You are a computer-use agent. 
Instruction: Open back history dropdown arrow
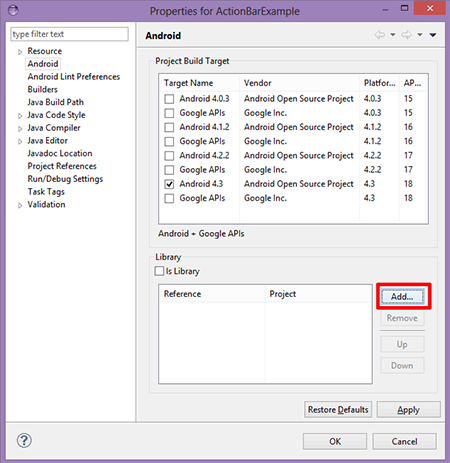[x=393, y=34]
